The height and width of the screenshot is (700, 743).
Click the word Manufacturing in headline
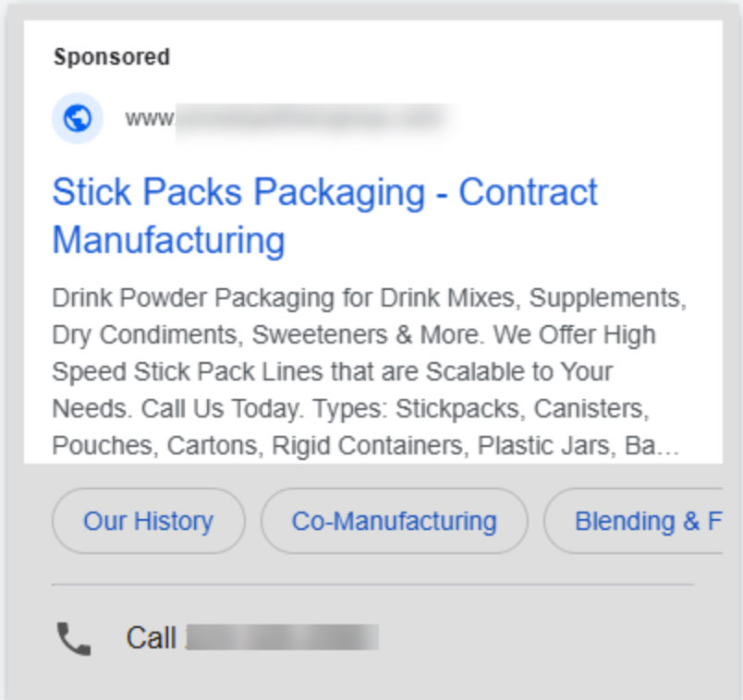pyautogui.click(x=168, y=240)
